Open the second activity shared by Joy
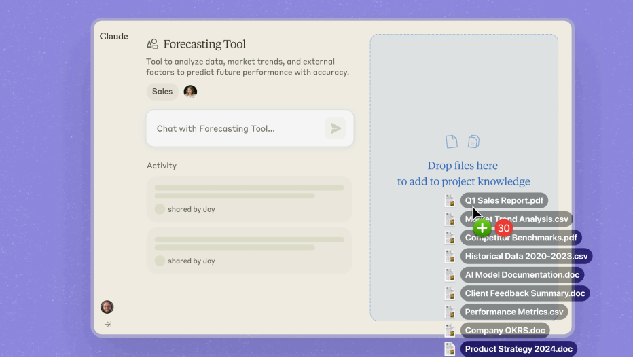 click(249, 250)
